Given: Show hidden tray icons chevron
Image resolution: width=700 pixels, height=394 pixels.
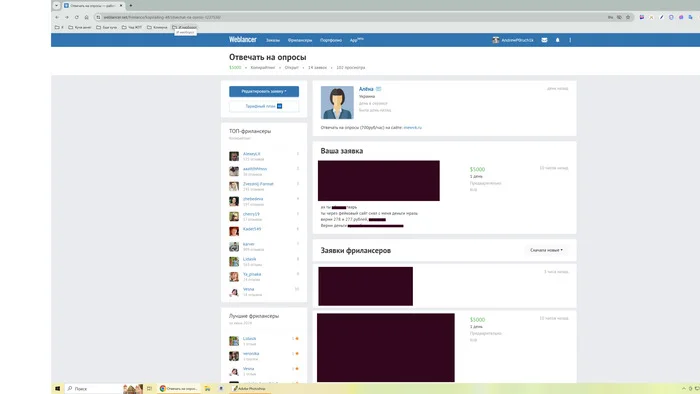Looking at the screenshot, I should (x=683, y=389).
